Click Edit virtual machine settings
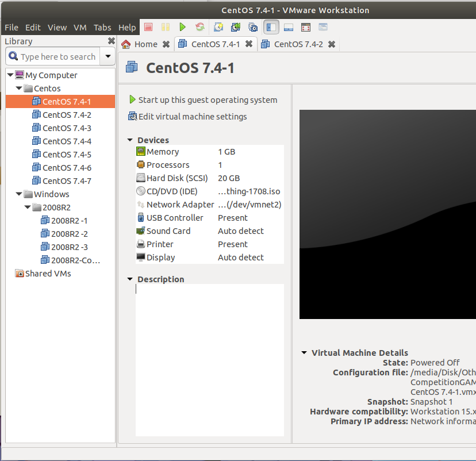 (187, 117)
